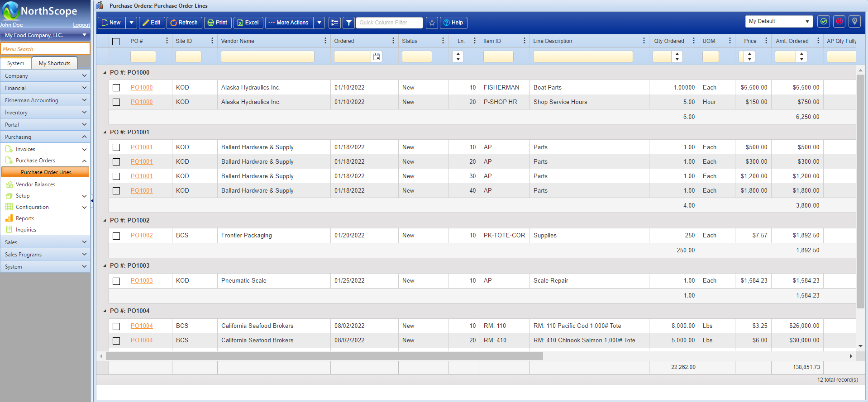Click the green checkmark save-layout icon
The width and height of the screenshot is (868, 402).
[824, 21]
